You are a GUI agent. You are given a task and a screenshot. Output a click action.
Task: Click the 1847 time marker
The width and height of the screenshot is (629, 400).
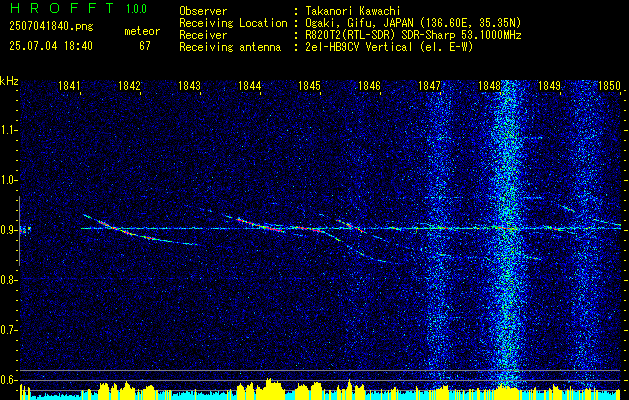click(x=430, y=86)
